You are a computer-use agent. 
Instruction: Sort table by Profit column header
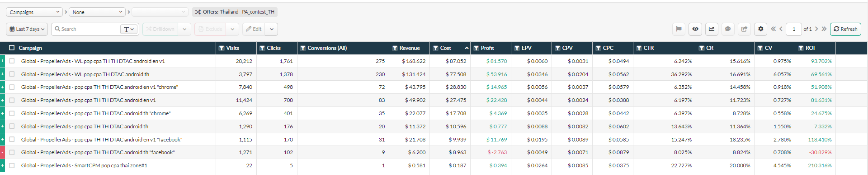point(487,48)
